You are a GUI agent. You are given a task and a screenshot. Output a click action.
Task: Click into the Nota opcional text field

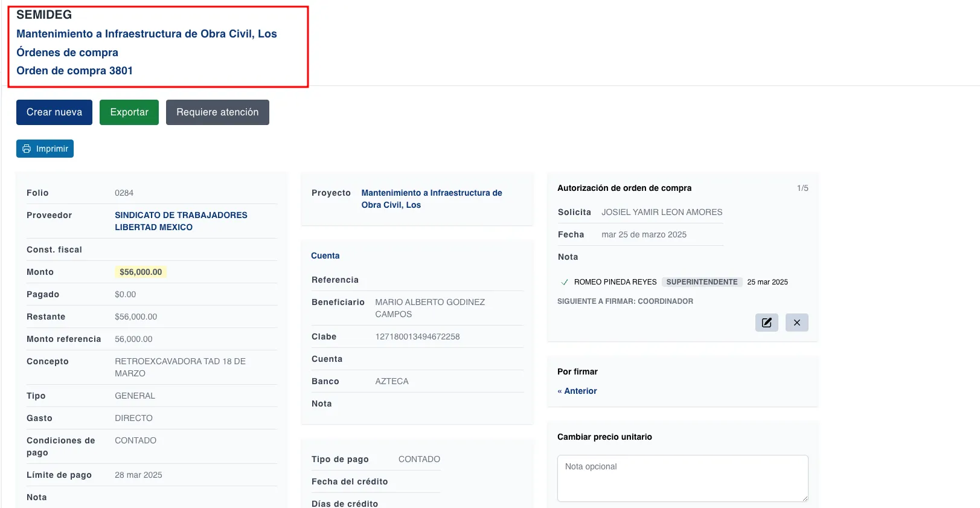pos(682,478)
